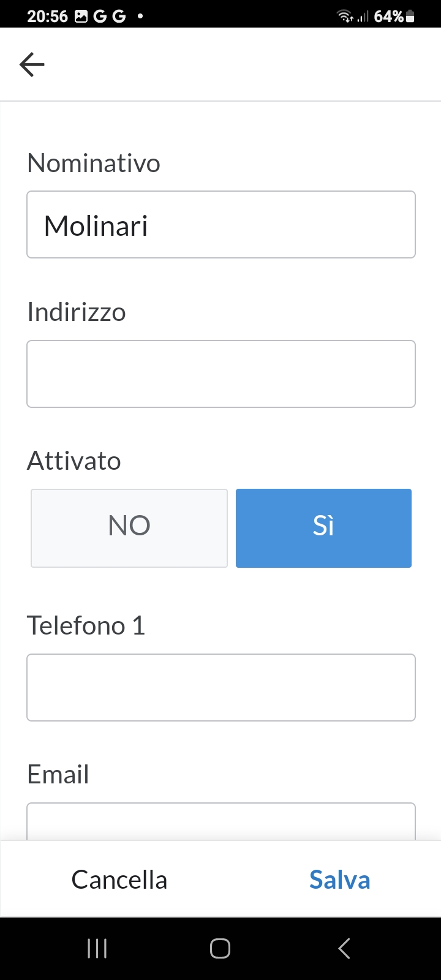441x980 pixels.
Task: Tap the back arrow at the top
Action: 32,64
